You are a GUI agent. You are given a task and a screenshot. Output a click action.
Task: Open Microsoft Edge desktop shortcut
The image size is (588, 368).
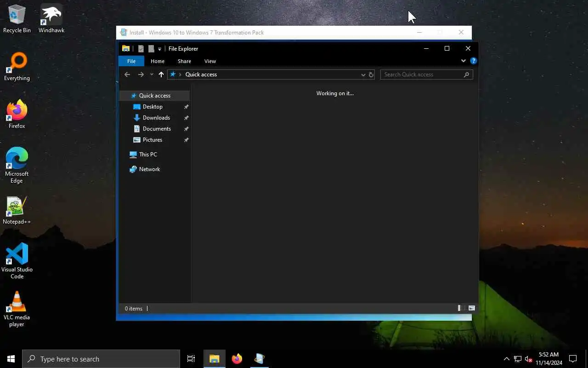(17, 165)
